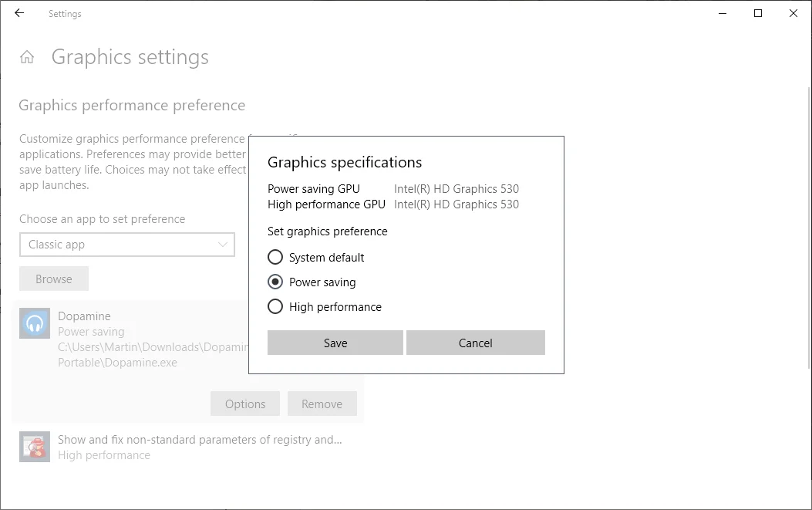Screen dimensions: 812x510
Task: Open Options for Dopamine
Action: [245, 404]
